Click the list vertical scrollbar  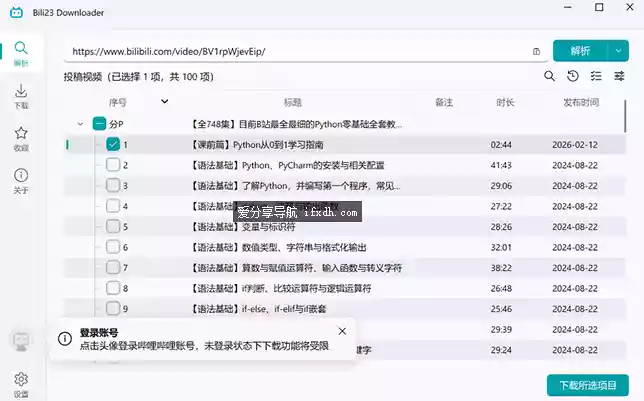(x=625, y=116)
